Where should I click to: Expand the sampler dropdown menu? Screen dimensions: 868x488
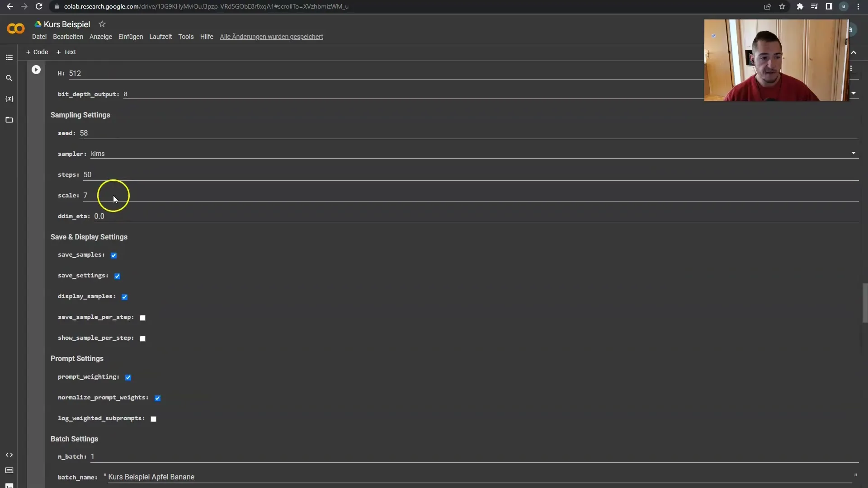click(x=854, y=153)
